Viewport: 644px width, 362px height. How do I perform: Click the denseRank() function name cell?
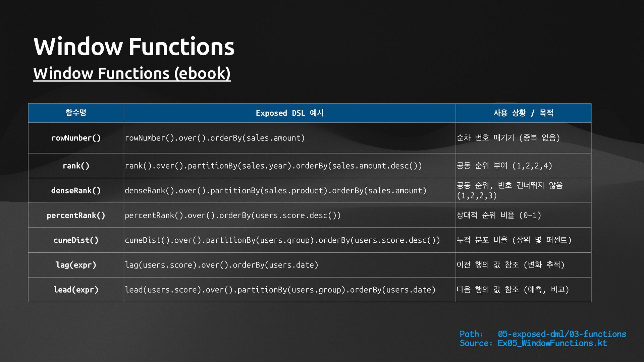pyautogui.click(x=76, y=190)
